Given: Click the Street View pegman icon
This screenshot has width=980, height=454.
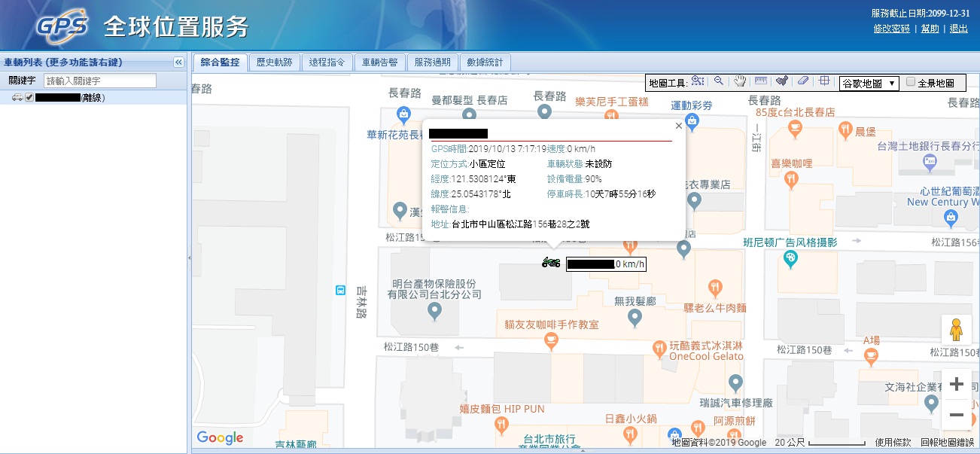Looking at the screenshot, I should 956,330.
